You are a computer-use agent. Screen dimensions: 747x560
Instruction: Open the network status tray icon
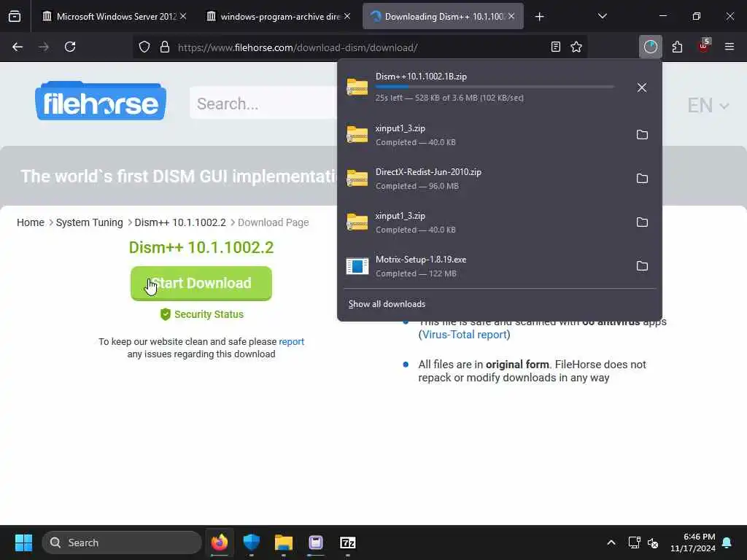pyautogui.click(x=634, y=542)
